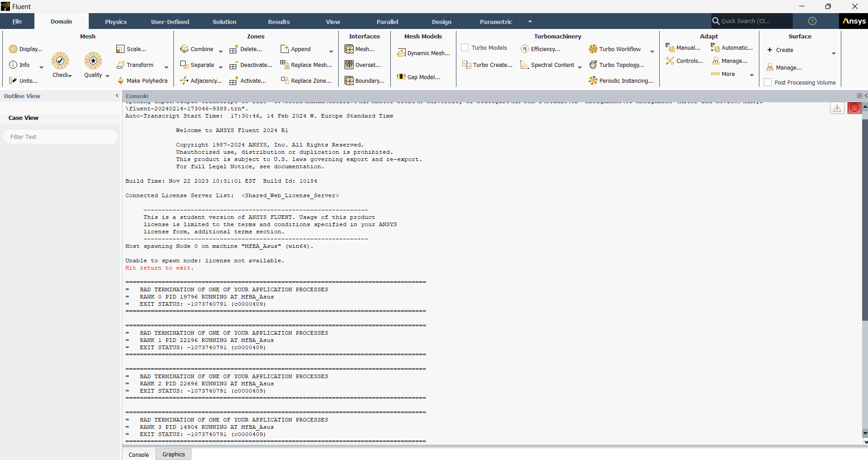
Task: Expand the Adapt More menu
Action: pyautogui.click(x=752, y=75)
